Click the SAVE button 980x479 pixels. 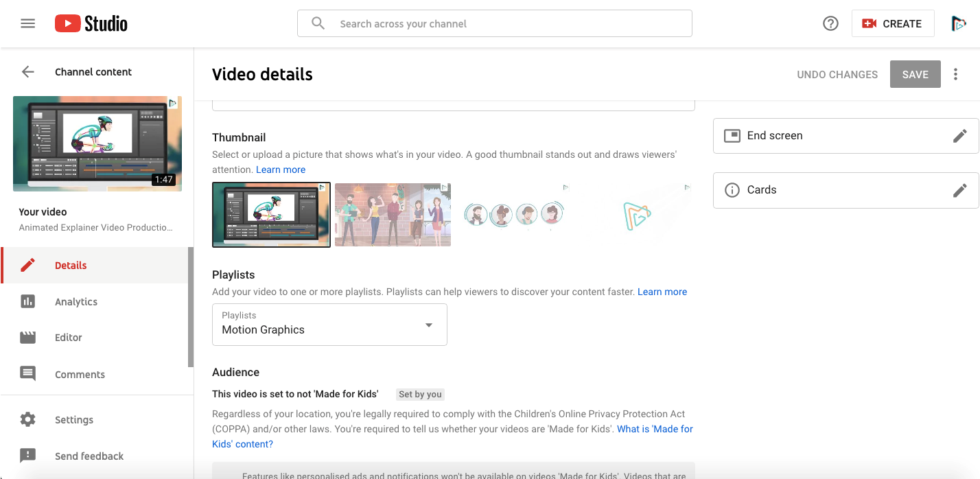(915, 74)
